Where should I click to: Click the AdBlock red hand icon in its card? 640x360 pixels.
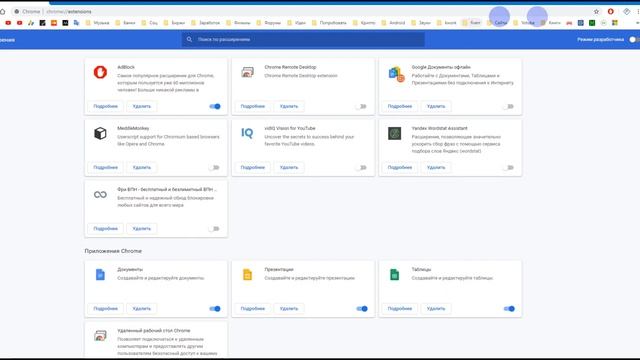click(x=100, y=72)
